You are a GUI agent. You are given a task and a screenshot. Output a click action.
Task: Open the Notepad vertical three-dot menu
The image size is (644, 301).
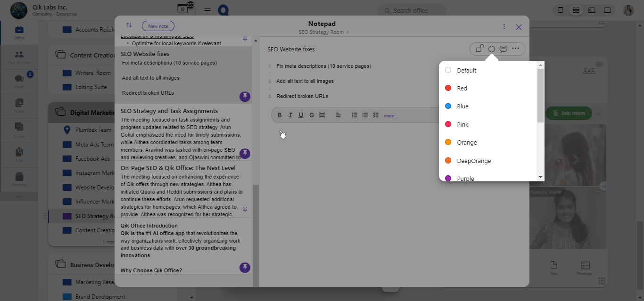pyautogui.click(x=504, y=27)
